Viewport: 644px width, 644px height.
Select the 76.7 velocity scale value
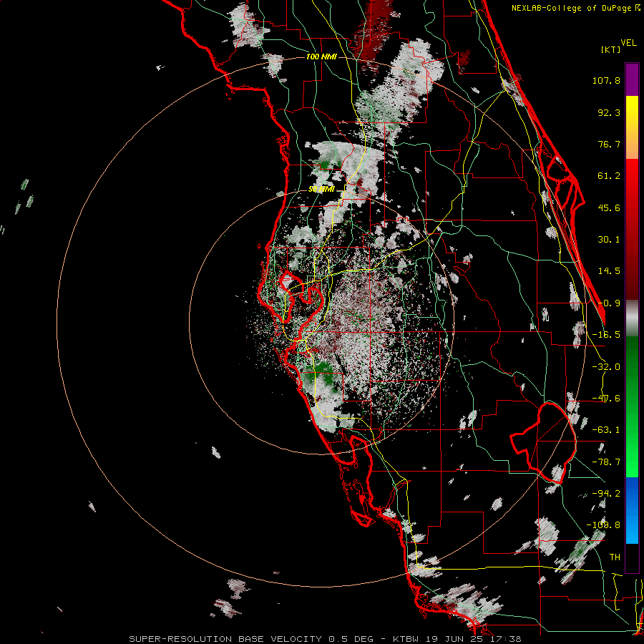coord(609,144)
